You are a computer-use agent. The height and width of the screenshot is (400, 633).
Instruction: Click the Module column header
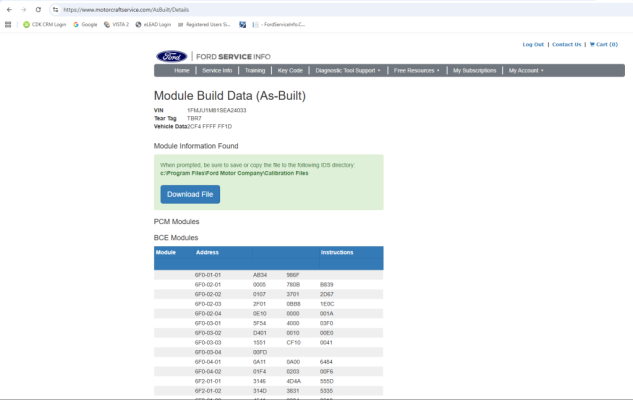pyautogui.click(x=166, y=252)
